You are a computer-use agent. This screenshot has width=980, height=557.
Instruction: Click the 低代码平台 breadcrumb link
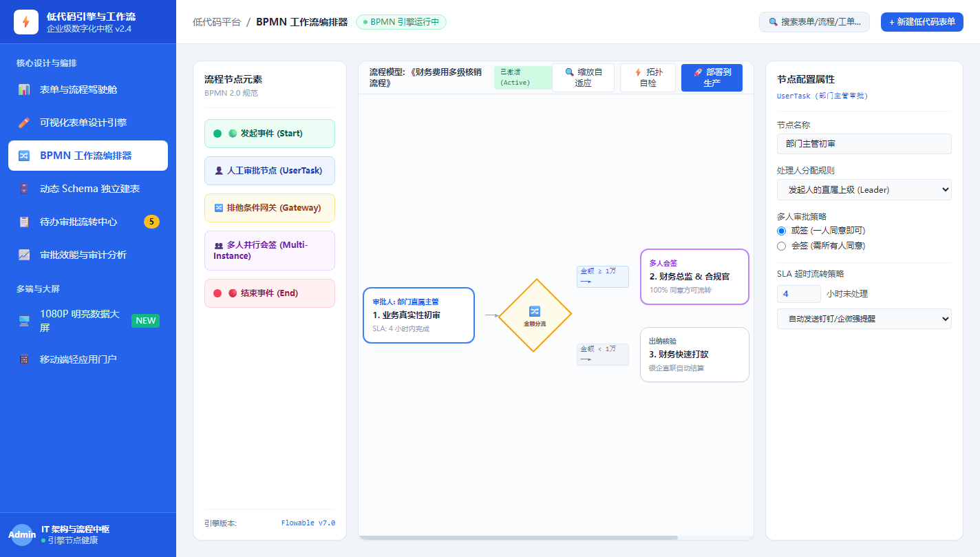click(x=217, y=22)
